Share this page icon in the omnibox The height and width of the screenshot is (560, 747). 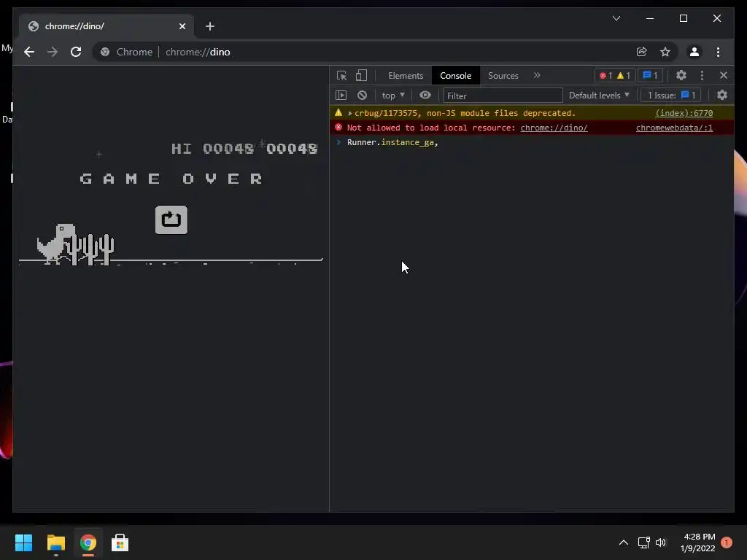642,52
